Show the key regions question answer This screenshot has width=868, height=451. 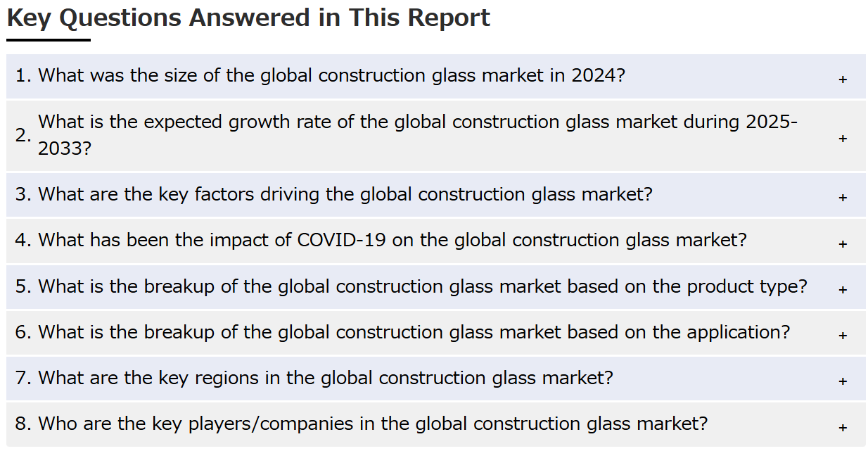coord(325,378)
